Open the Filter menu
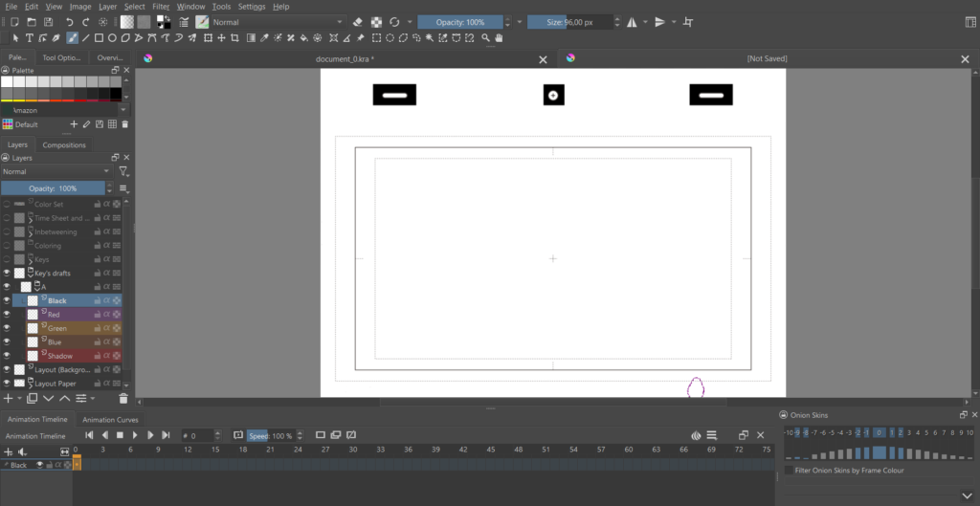The width and height of the screenshot is (980, 506). (161, 6)
